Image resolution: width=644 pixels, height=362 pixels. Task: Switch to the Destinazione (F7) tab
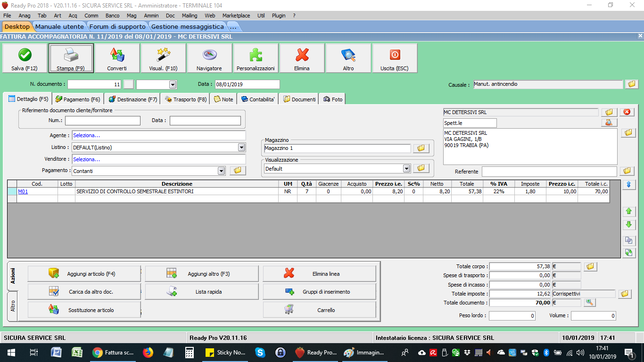tap(133, 99)
